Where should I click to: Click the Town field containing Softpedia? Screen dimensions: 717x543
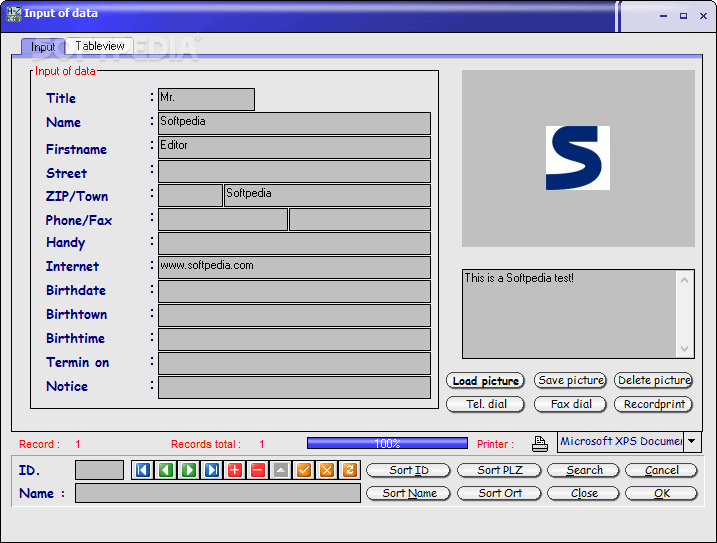tap(327, 195)
